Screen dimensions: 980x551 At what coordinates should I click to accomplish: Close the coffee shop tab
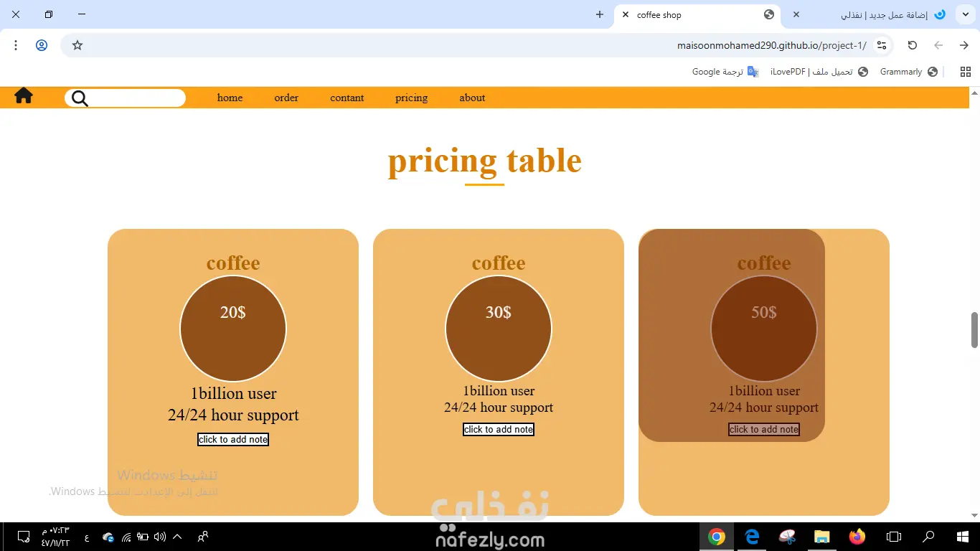click(625, 14)
